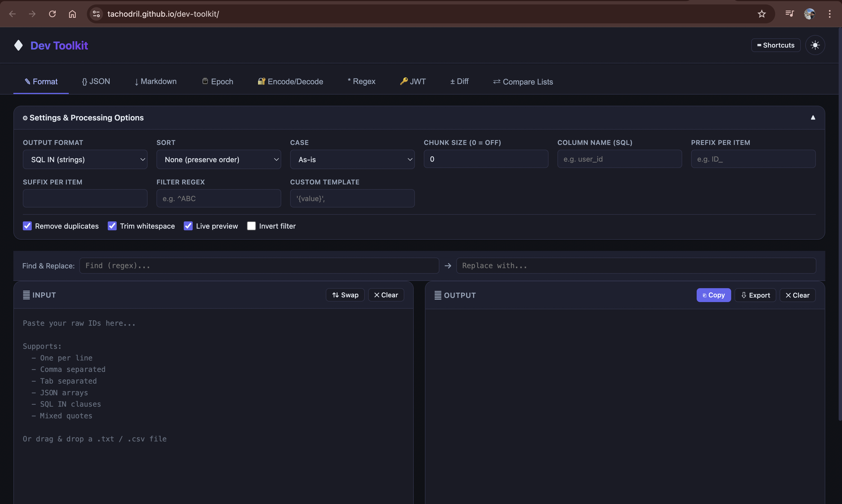
Task: Enable Invert filter
Action: (251, 226)
